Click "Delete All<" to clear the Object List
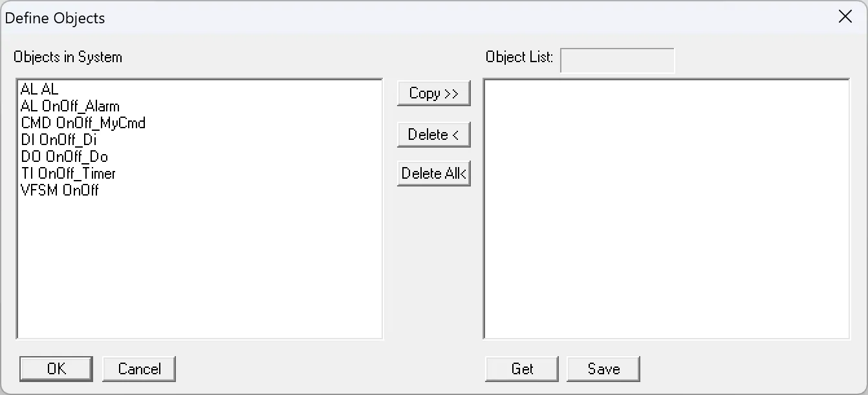Screen dimensions: 868x395 pyautogui.click(x=433, y=173)
